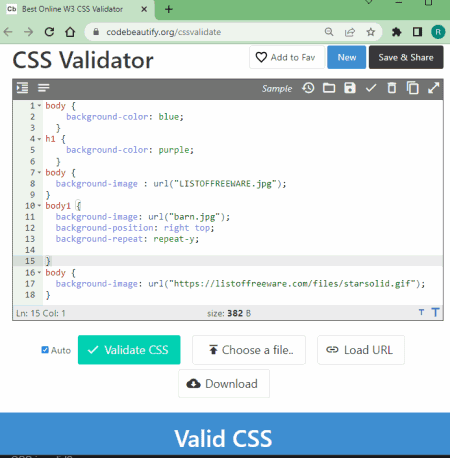The image size is (450, 458).
Task: Click empty line 14 in editor
Action: (243, 250)
